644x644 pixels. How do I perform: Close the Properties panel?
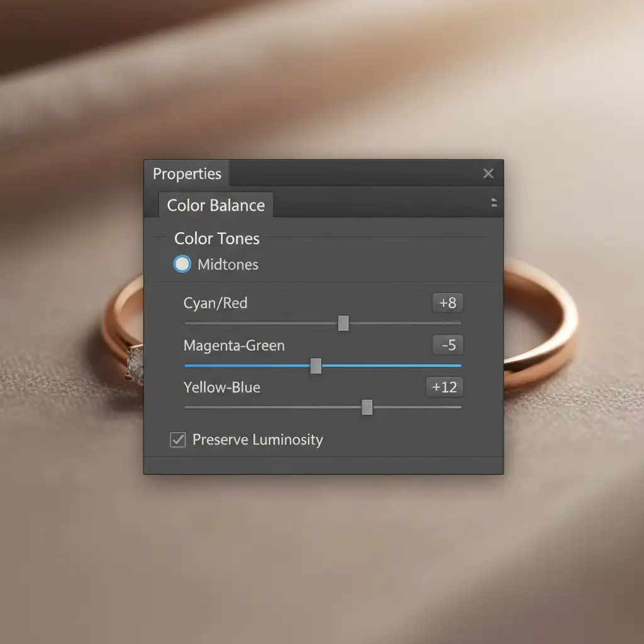tap(488, 174)
